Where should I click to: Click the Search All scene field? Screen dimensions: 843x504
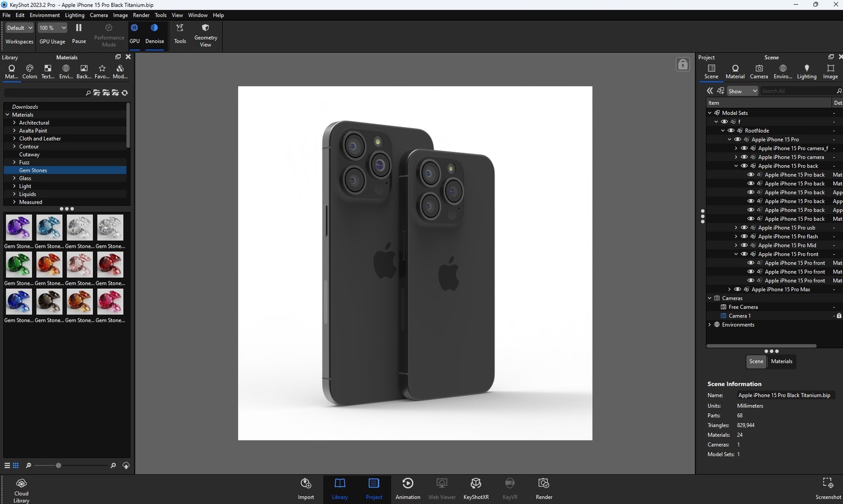pyautogui.click(x=798, y=91)
